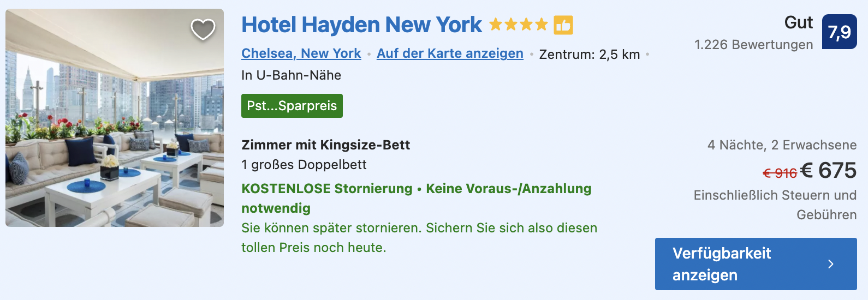
Task: Open the Hotel Hayden New York title
Action: coord(361,25)
